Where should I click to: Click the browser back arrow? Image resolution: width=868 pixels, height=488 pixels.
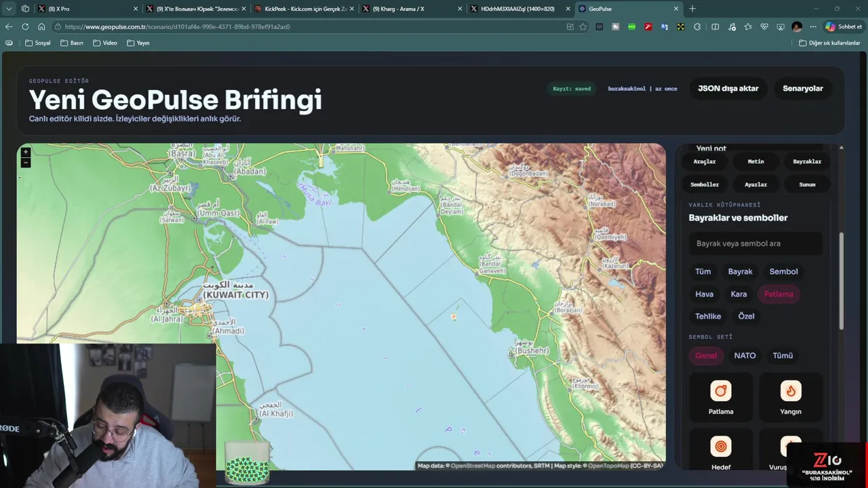click(9, 26)
